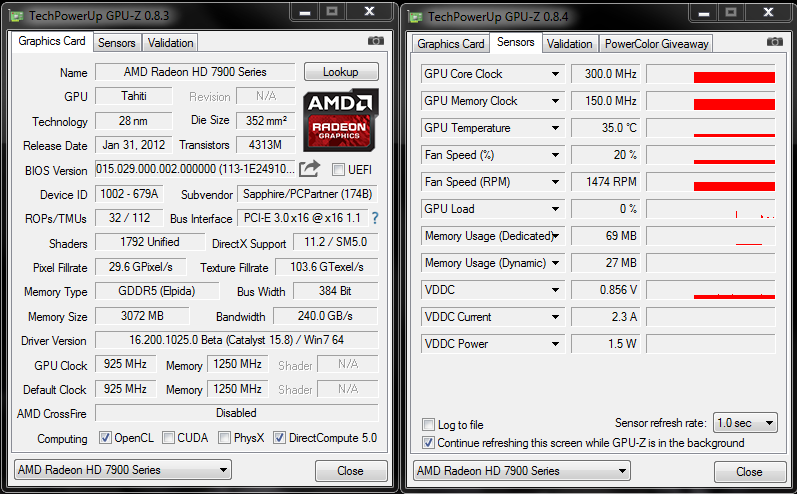Toggle the DirectCompute 5.0 checkbox

pos(279,438)
